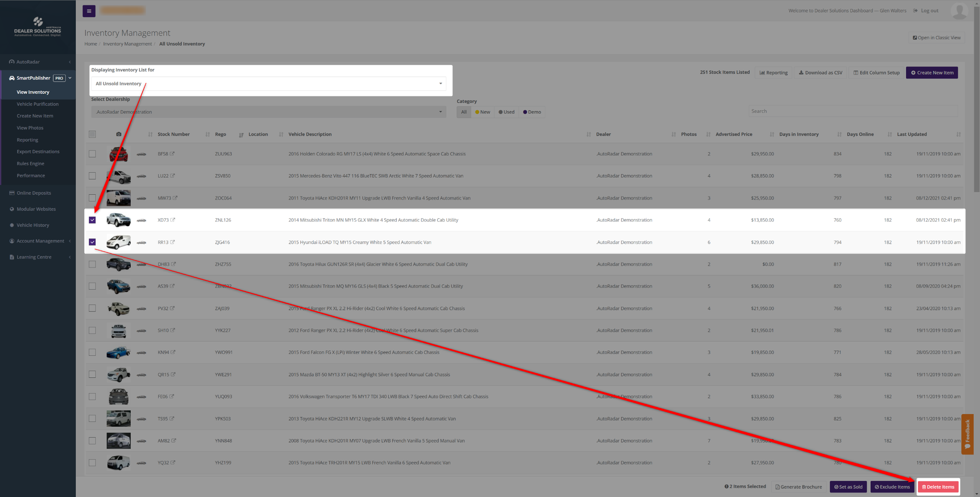Click the user avatar icon
The image size is (980, 497).
pos(959,10)
